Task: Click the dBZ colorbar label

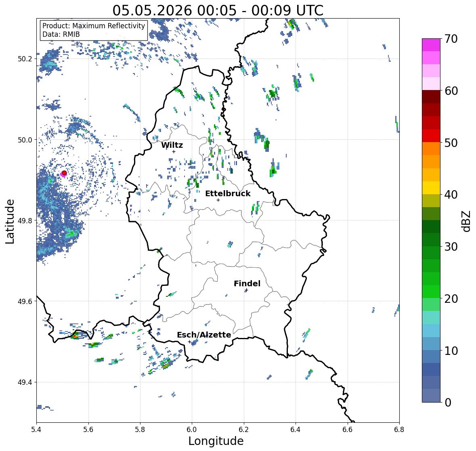Action: point(467,221)
